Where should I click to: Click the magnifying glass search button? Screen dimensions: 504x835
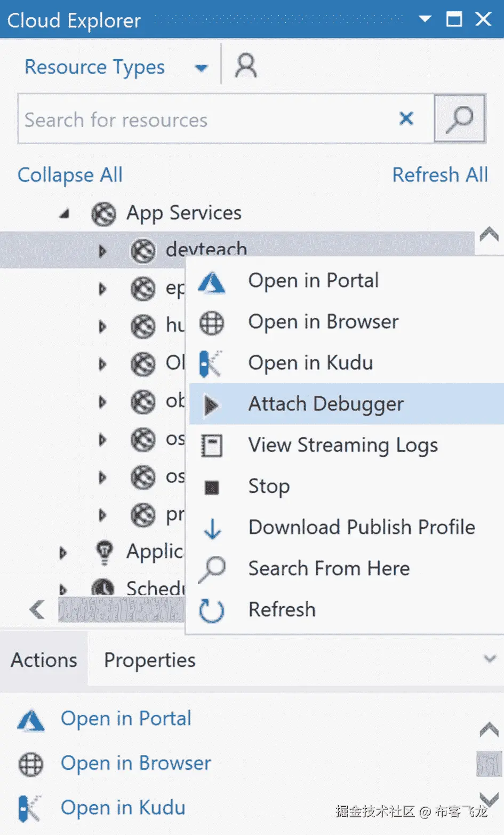[x=459, y=118]
